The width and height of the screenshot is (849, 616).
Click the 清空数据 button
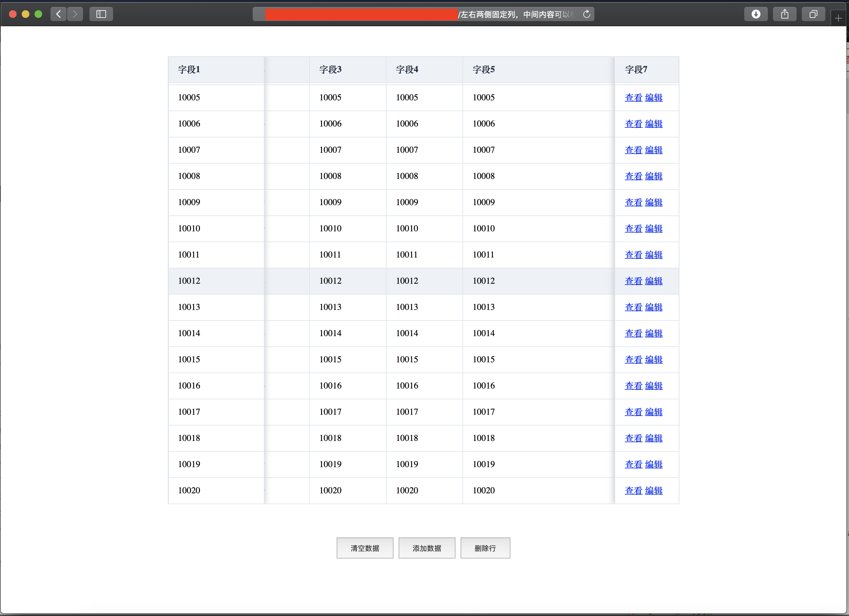tap(364, 548)
